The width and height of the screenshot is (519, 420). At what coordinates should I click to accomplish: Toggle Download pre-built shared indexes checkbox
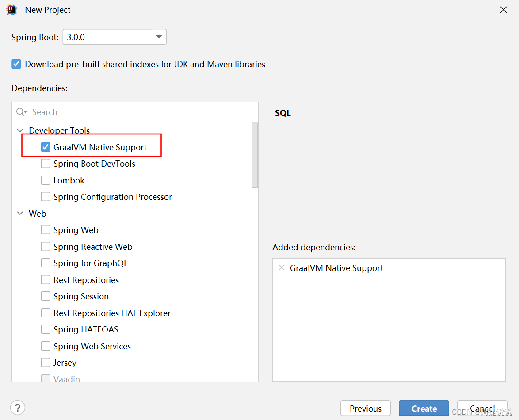pyautogui.click(x=16, y=64)
